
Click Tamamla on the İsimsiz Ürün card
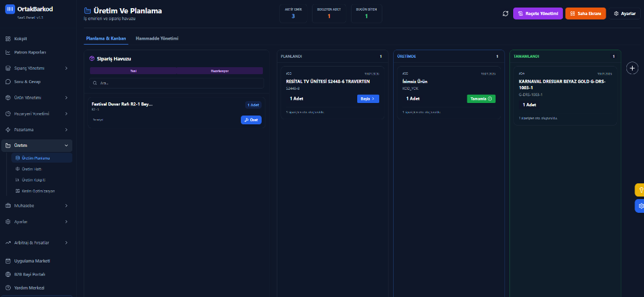coord(480,99)
